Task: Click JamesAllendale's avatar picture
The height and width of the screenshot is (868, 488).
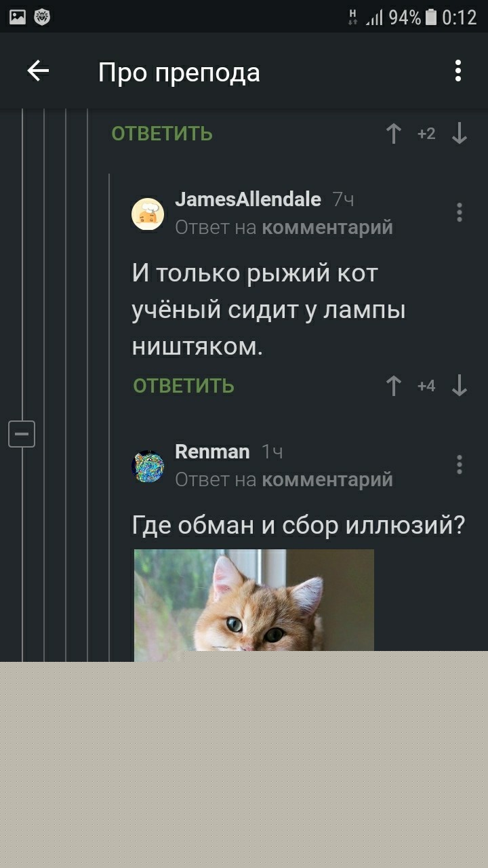Action: (148, 214)
